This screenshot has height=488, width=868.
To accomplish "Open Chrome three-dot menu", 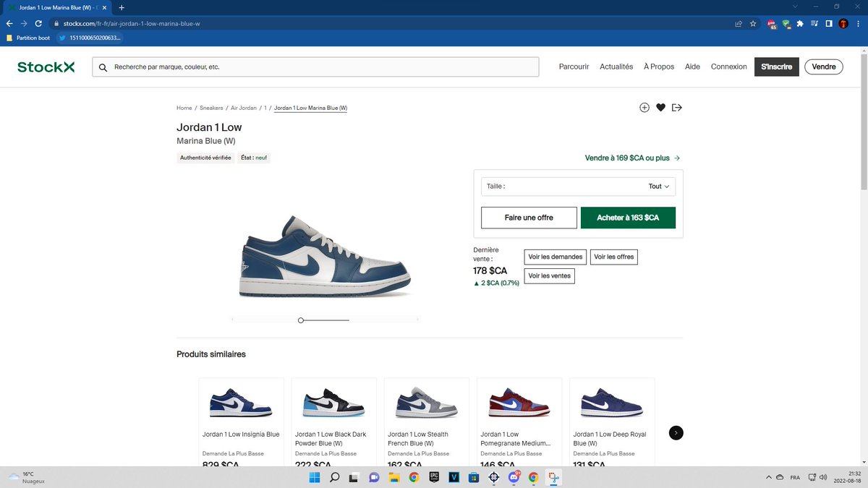I will coord(858,23).
